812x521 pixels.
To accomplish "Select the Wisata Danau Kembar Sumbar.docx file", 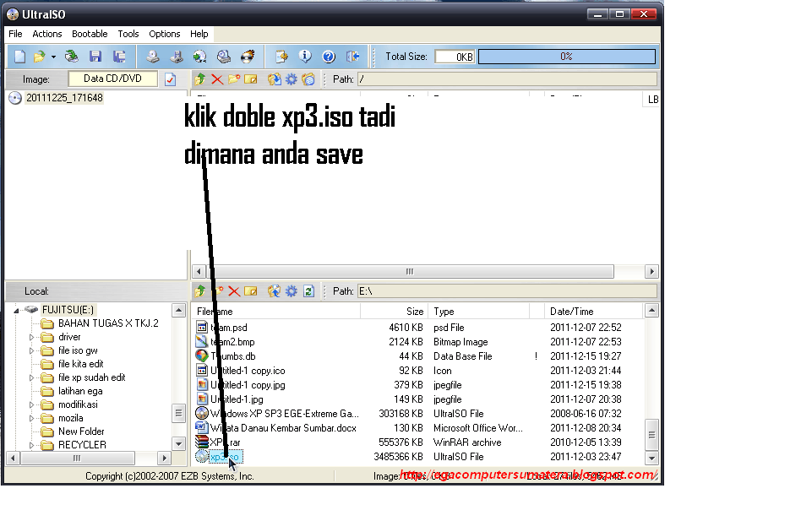I will coord(283,428).
